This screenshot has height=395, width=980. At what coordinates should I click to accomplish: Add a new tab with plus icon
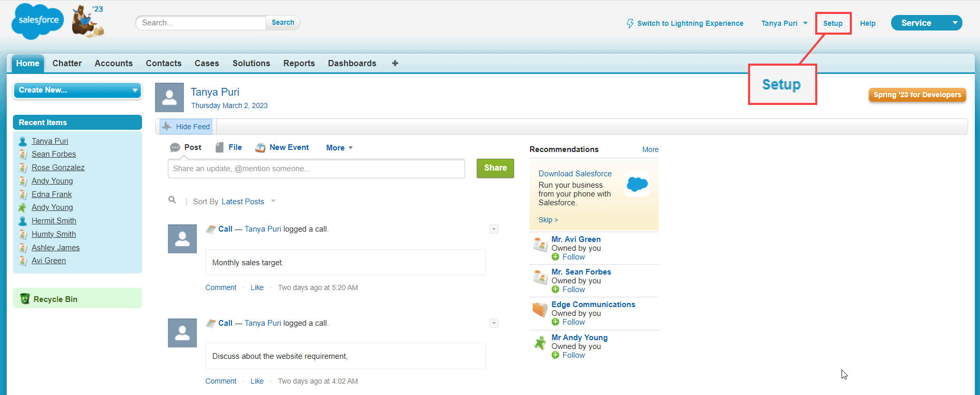click(395, 63)
